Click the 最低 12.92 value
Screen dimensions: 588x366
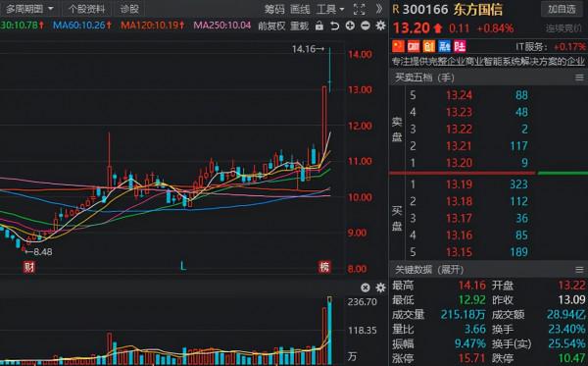click(472, 300)
